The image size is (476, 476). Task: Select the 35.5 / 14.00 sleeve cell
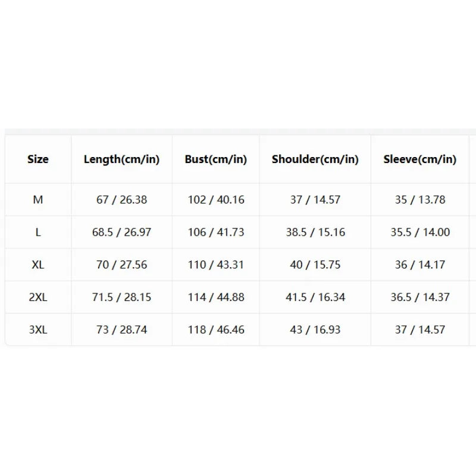coord(420,232)
